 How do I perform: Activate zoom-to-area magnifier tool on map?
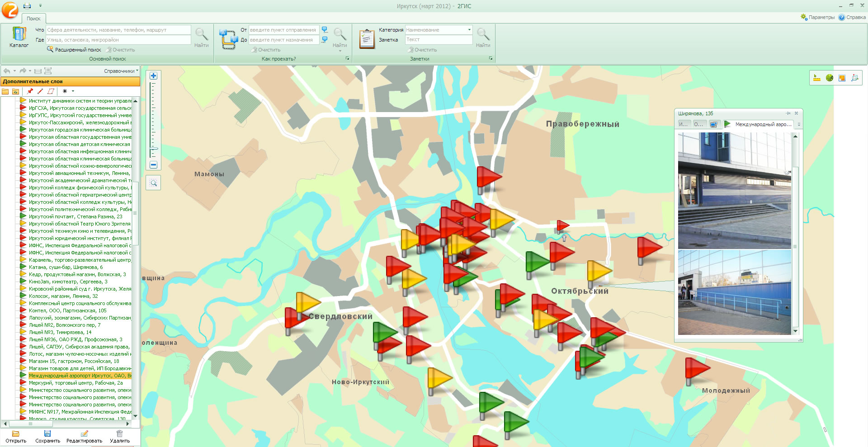coord(153,183)
